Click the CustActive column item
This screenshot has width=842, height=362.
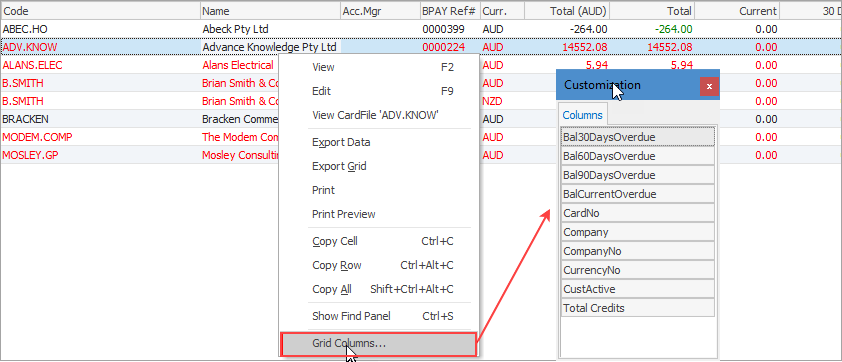click(x=638, y=289)
